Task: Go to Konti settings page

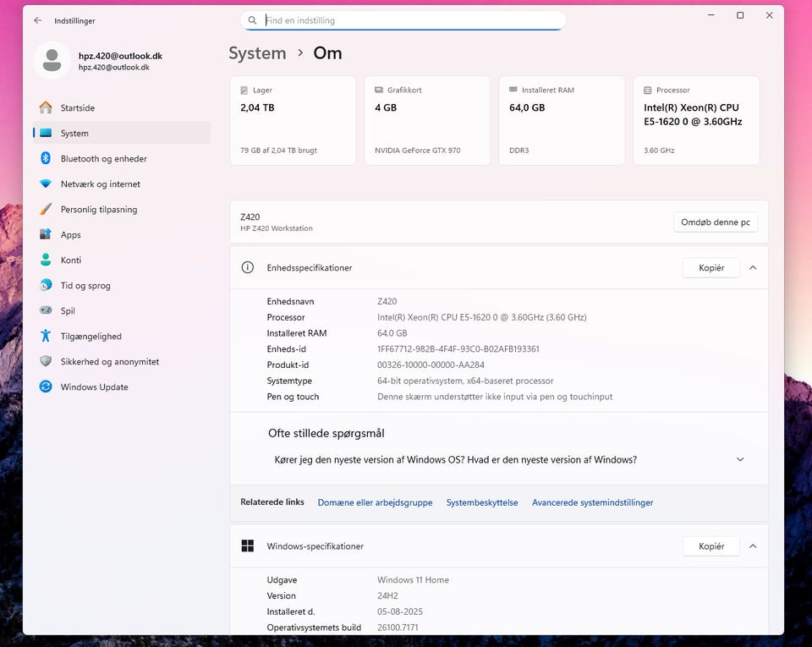Action: point(71,260)
